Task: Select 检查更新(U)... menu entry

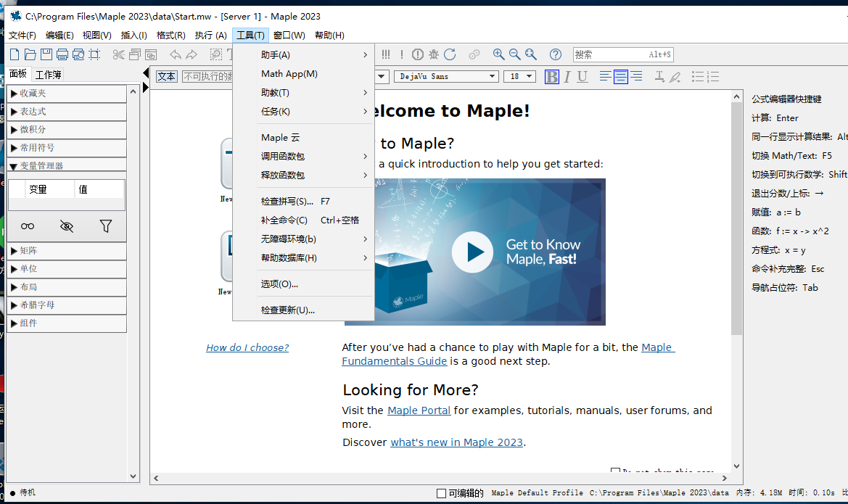Action: (303, 310)
